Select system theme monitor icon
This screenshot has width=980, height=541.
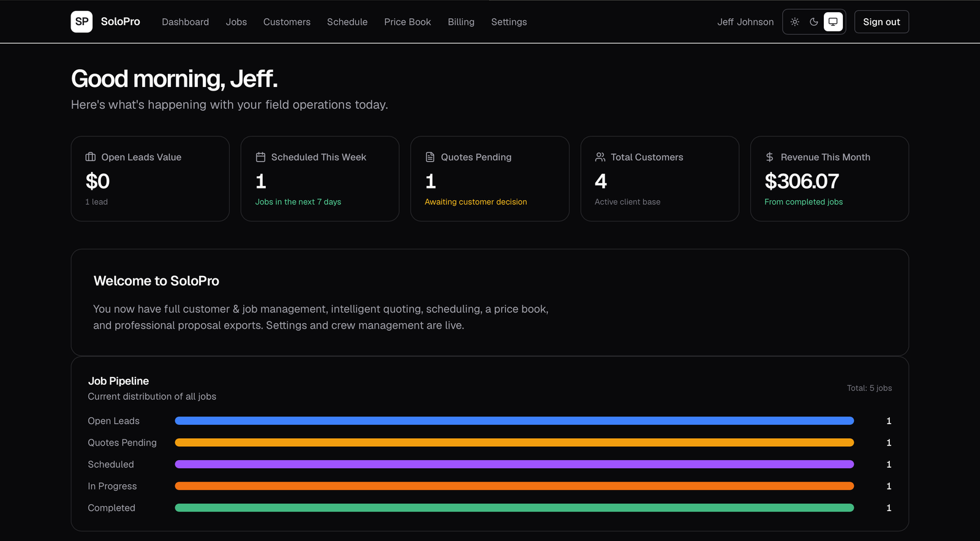coord(833,21)
